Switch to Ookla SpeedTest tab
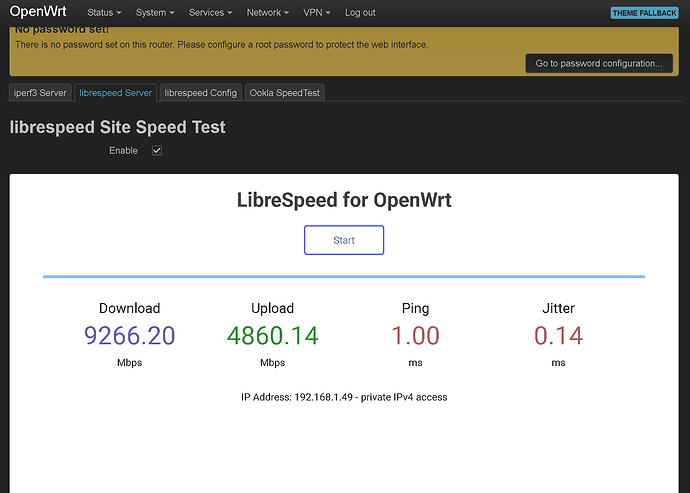The height and width of the screenshot is (493, 690). 284,93
